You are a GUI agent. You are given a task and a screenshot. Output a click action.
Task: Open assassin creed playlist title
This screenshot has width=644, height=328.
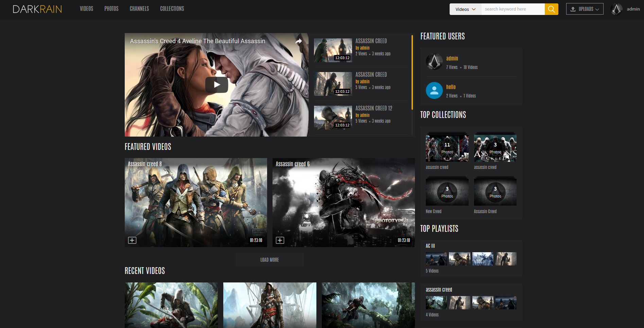click(x=439, y=290)
